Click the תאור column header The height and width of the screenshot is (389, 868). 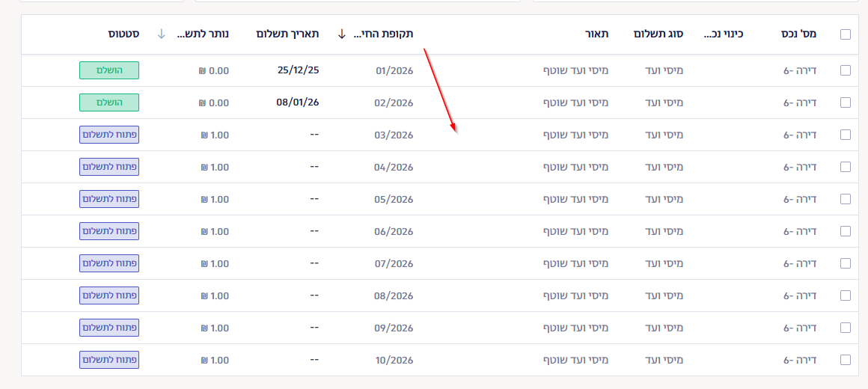(596, 34)
